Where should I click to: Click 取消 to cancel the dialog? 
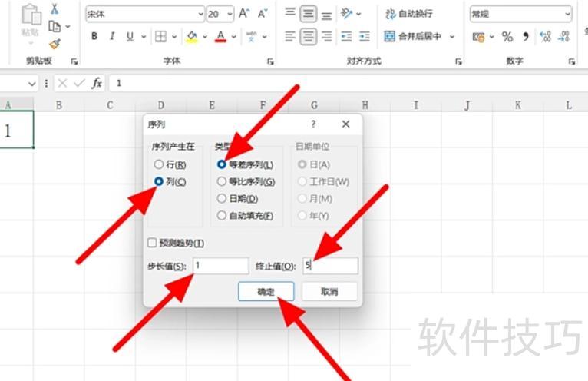coord(329,291)
